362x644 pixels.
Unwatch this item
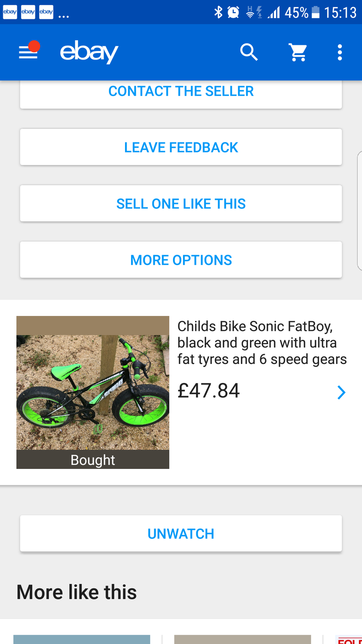point(181,534)
